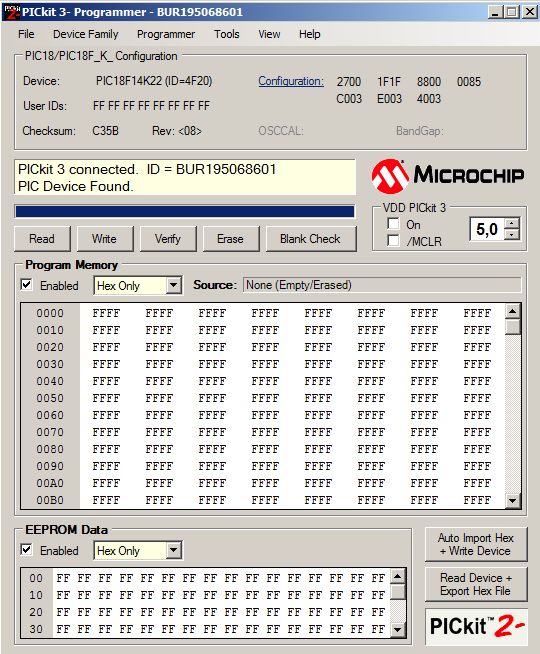Click the Verify button

pos(168,239)
